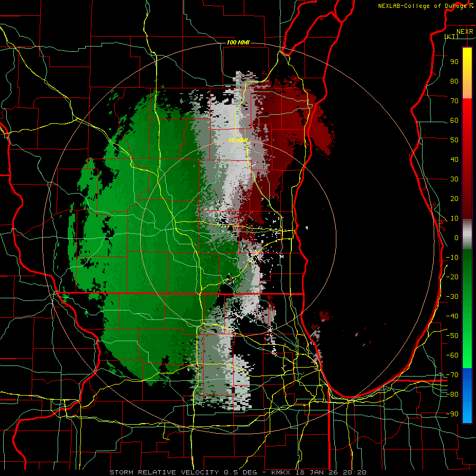Screen dimensions: 476x476
Task: Select the -90 value on the velocity scale
Action: click(x=452, y=414)
